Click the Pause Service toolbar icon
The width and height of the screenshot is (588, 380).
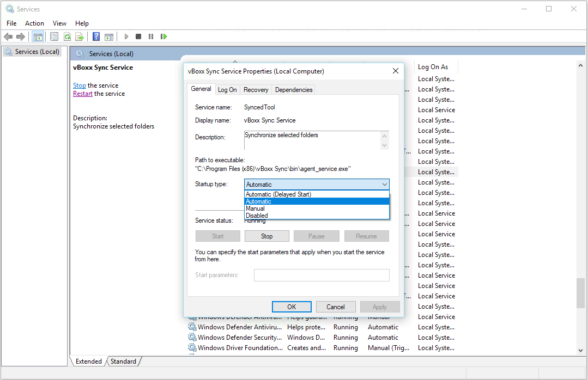[151, 36]
